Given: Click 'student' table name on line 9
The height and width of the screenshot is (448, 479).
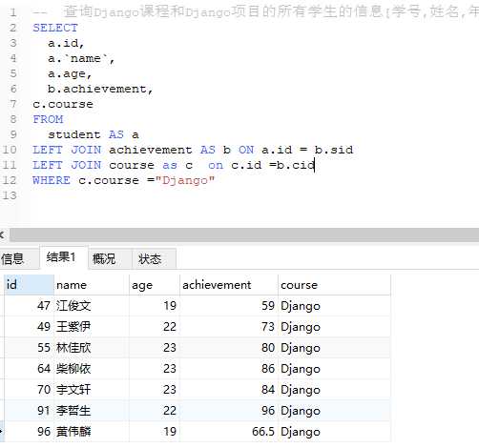Looking at the screenshot, I should [x=74, y=134].
